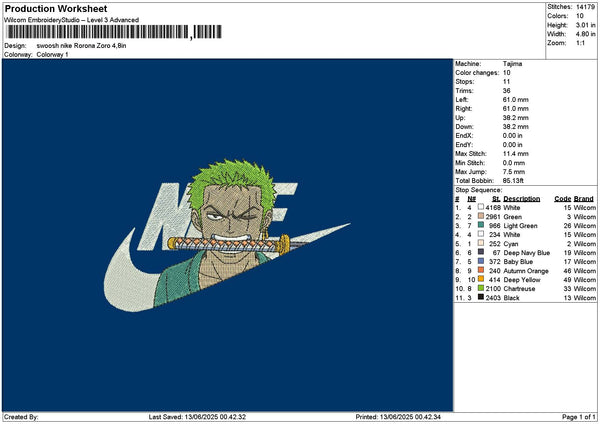Click the 'Light Green' description text
The width and height of the screenshot is (600, 424).
[x=520, y=226]
